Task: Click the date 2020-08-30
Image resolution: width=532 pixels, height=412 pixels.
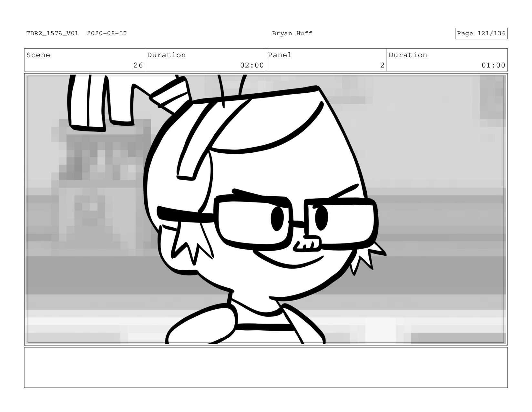Action: click(107, 34)
